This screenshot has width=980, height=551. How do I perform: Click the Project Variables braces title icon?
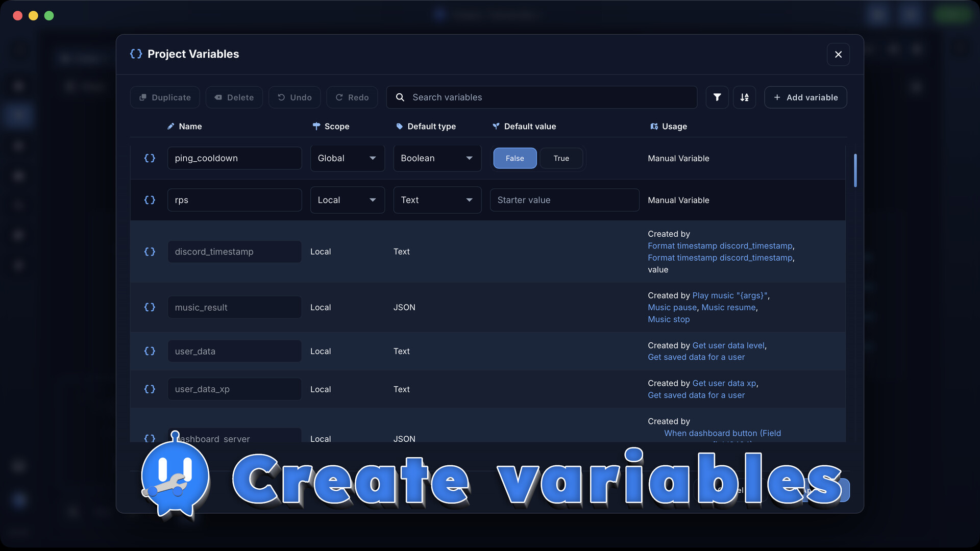point(136,54)
